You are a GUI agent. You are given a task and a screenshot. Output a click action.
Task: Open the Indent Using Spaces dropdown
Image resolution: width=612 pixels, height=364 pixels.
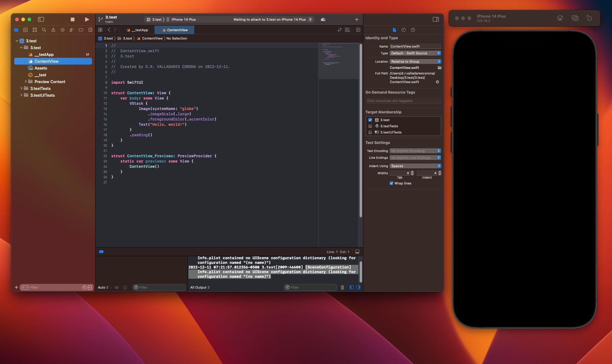pyautogui.click(x=415, y=166)
